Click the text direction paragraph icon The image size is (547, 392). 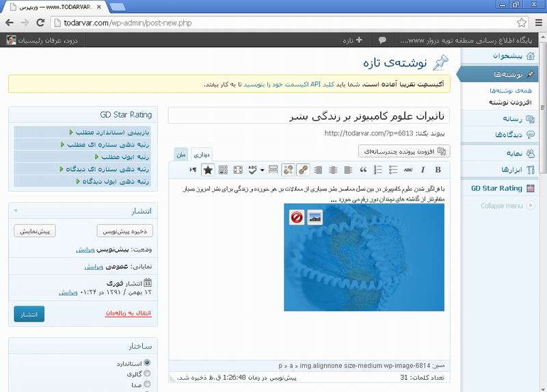(193, 170)
